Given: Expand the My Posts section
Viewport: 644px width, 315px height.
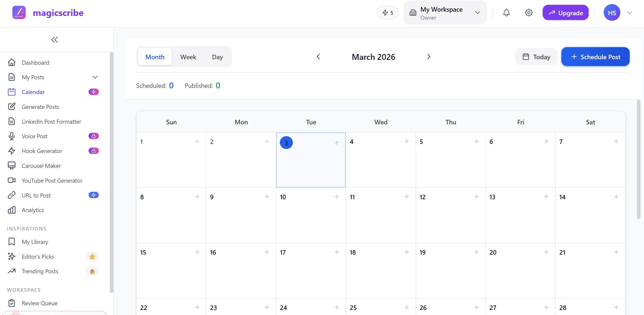Looking at the screenshot, I should (x=95, y=77).
